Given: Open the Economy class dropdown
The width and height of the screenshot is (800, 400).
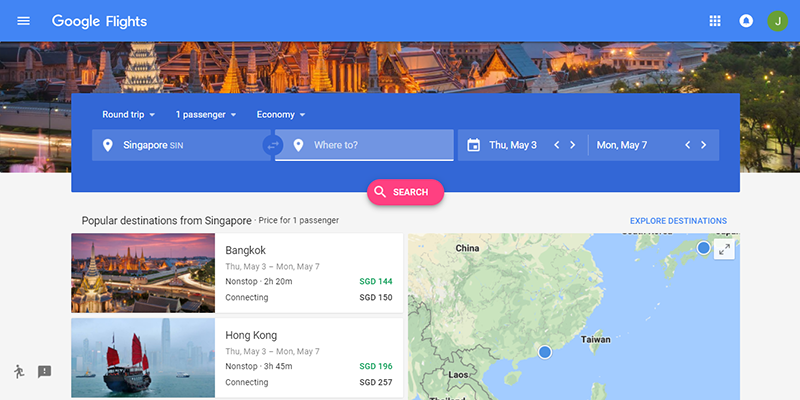Looking at the screenshot, I should [281, 115].
